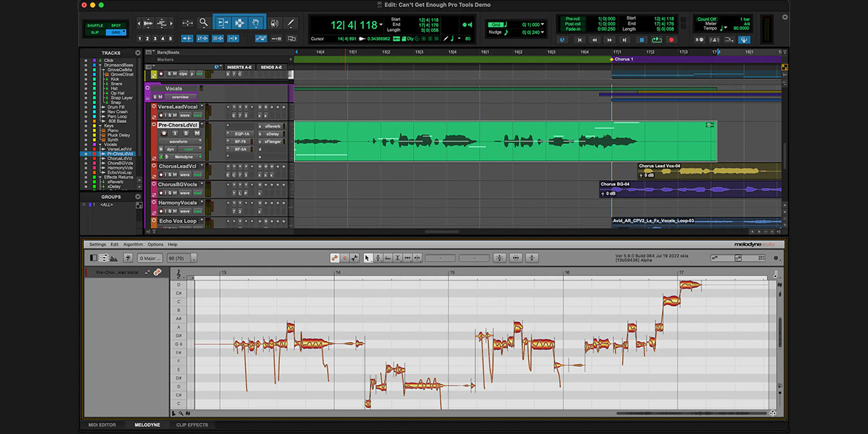Viewport: 868px width, 434px height.
Task: Open the Melodyne insert on Pre-ChorsLdVcl
Action: tap(184, 156)
